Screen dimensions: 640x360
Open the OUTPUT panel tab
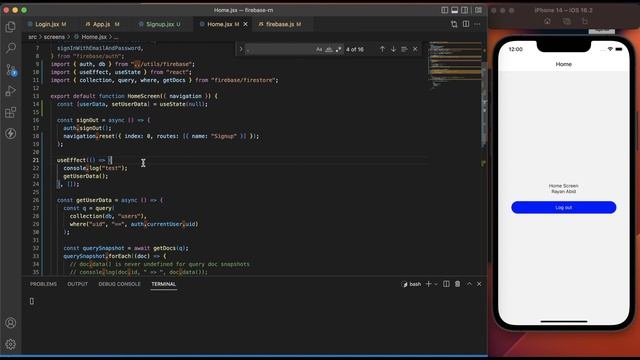pyautogui.click(x=78, y=284)
